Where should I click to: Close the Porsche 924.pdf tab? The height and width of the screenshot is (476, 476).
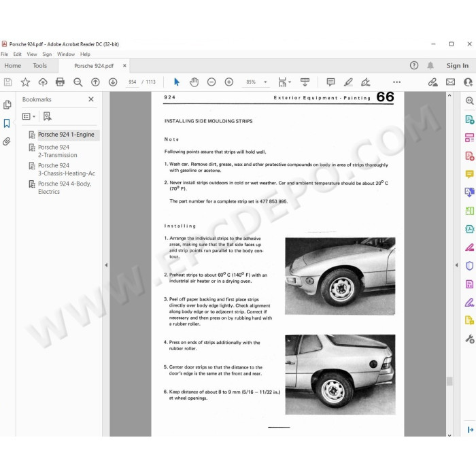point(124,65)
